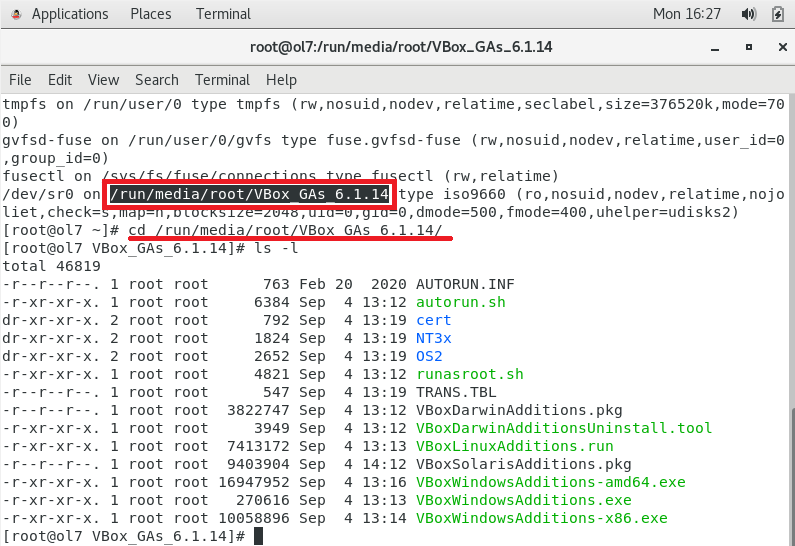Click the VBoxSolarisAdditions.pkg file name

pyautogui.click(x=523, y=464)
